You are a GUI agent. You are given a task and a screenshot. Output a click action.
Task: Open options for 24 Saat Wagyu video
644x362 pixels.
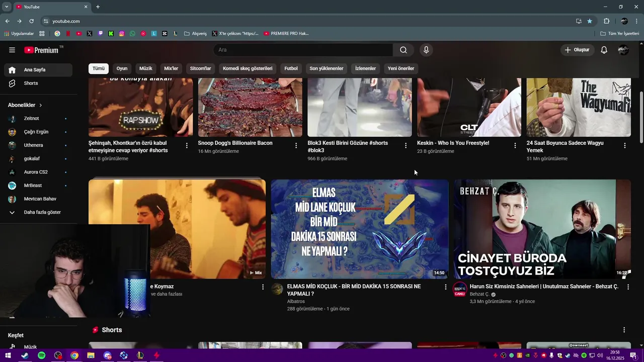(625, 145)
